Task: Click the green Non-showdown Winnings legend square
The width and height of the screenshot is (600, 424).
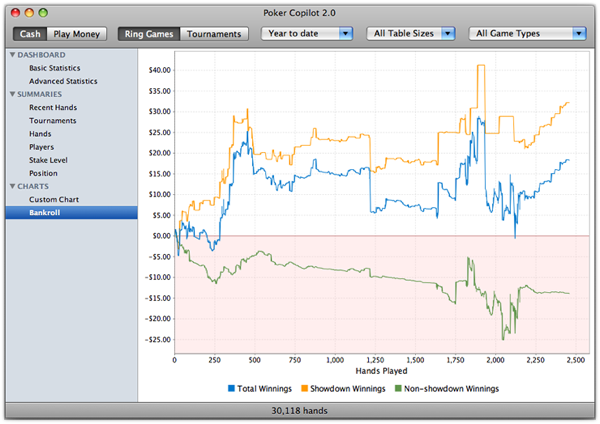Action: [x=398, y=388]
